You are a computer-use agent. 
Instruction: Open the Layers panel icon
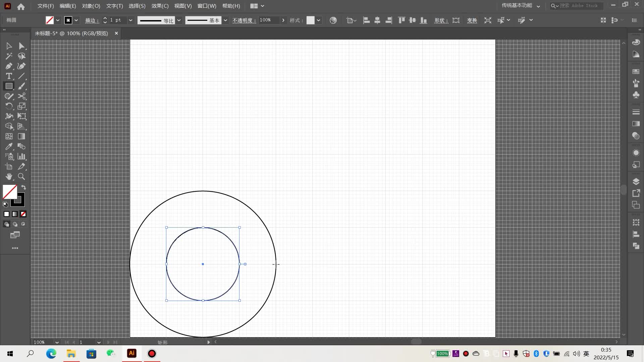tap(636, 181)
